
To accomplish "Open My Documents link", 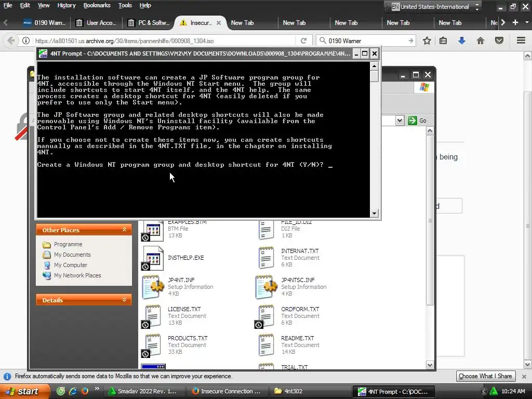I will click(x=72, y=255).
